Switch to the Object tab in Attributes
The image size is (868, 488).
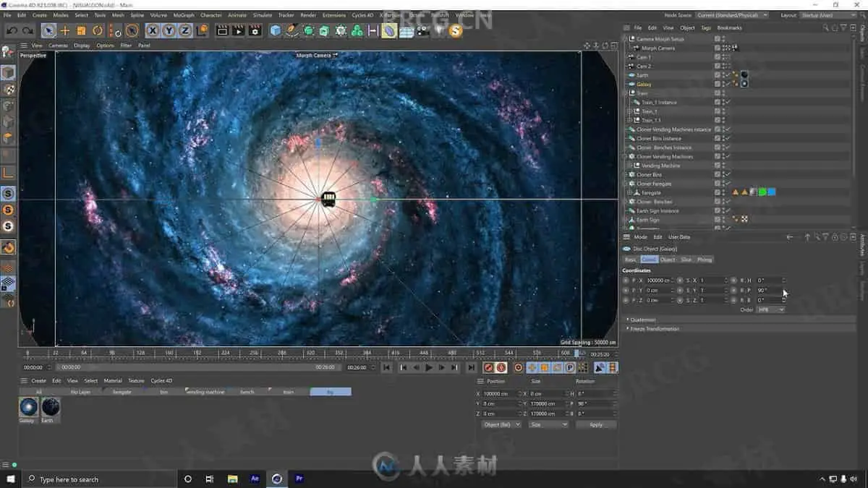pyautogui.click(x=668, y=260)
